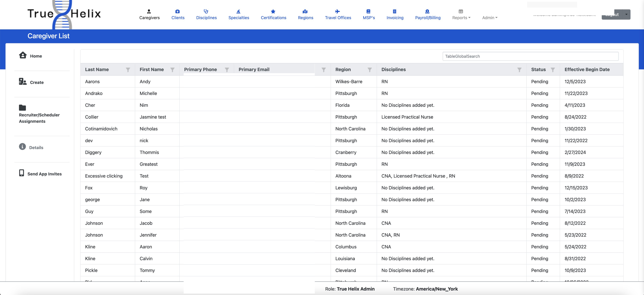Viewport: 644px width, 295px height.
Task: Go to Certifications page
Action: (274, 18)
